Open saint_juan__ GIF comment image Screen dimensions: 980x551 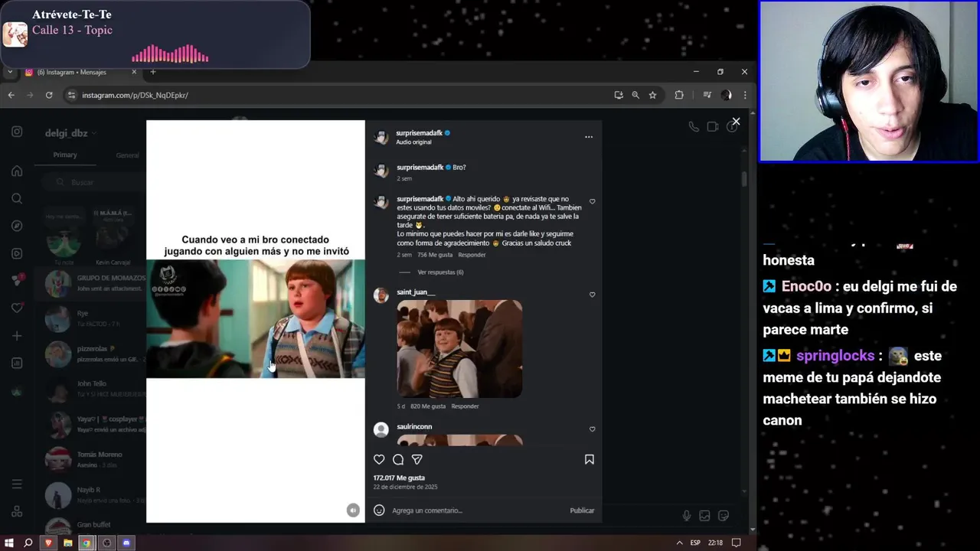pos(459,349)
